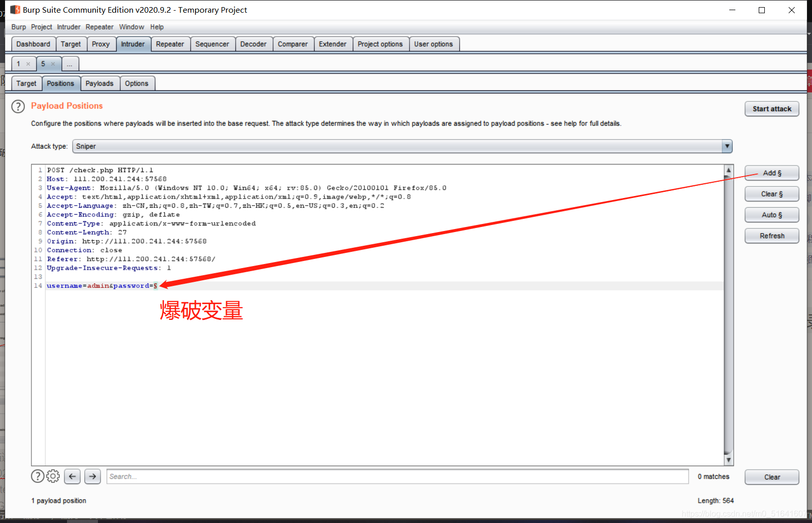Viewport: 812px width, 523px height.
Task: Close Intruder attack tab 1
Action: pyautogui.click(x=28, y=64)
